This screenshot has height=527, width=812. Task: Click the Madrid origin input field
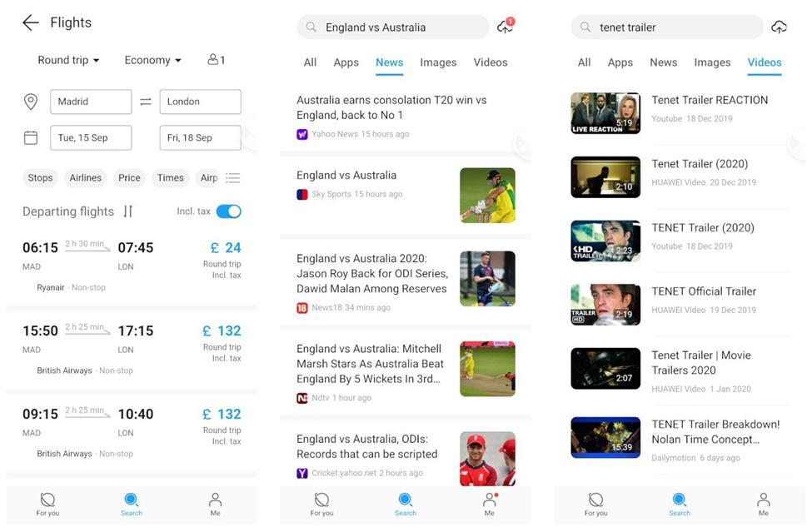tap(91, 102)
